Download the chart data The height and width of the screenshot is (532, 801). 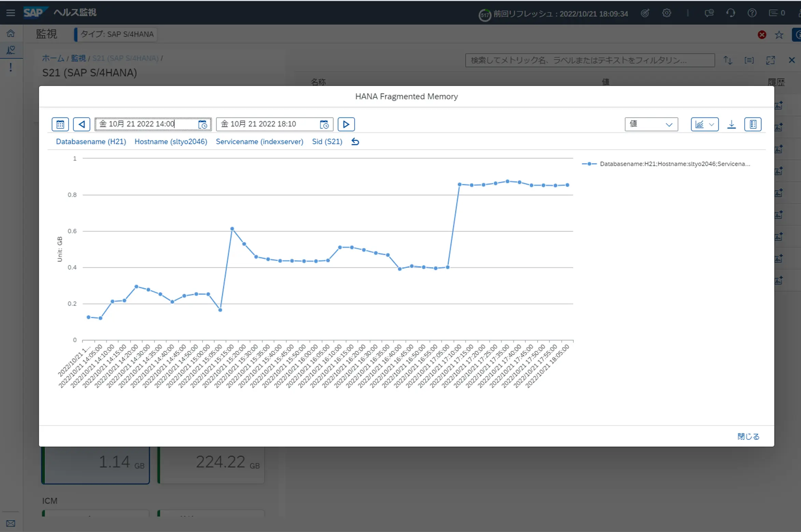tap(731, 124)
